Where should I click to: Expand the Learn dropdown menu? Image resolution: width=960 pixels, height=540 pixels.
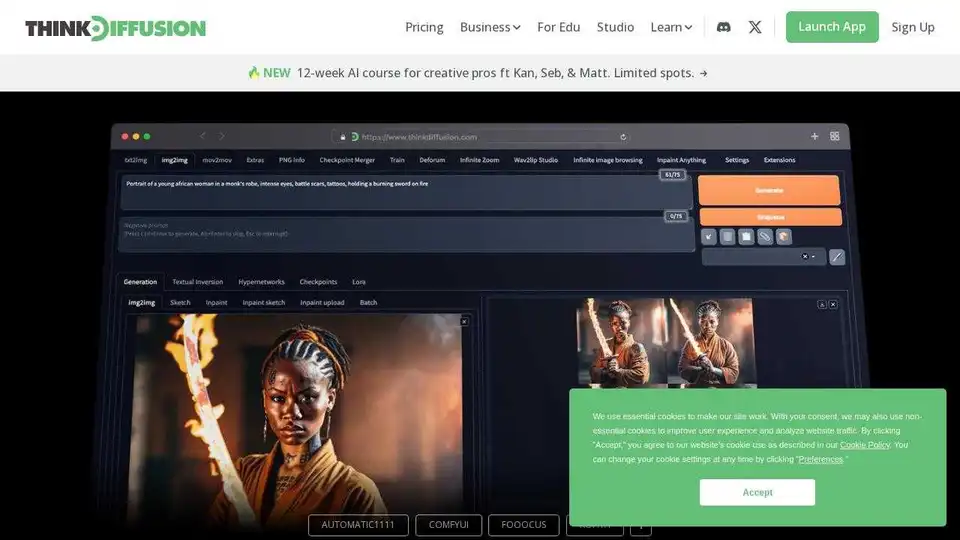(671, 27)
